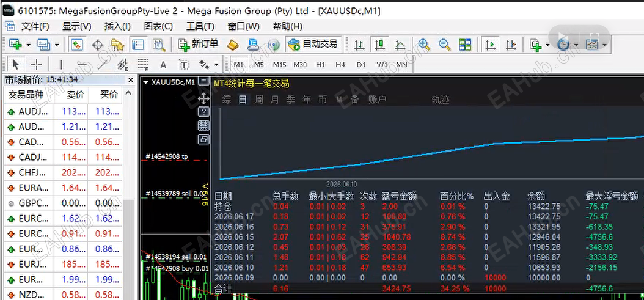
Task: Click the 交易品种 column header
Action: pyautogui.click(x=26, y=95)
